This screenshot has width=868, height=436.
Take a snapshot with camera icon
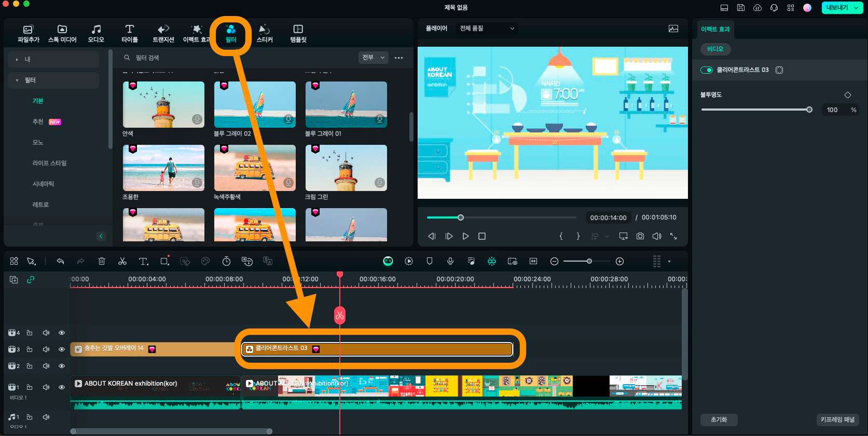coord(640,236)
